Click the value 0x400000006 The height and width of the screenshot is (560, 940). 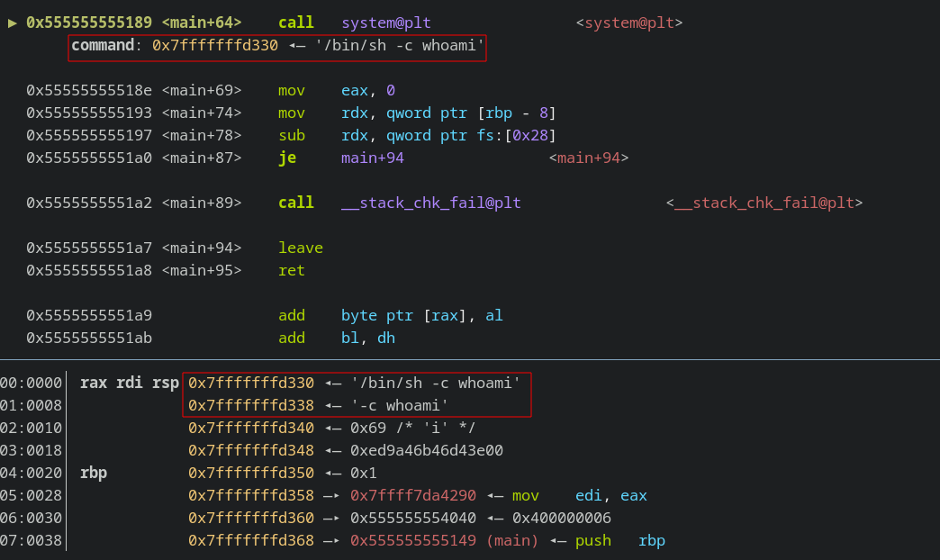click(x=562, y=518)
